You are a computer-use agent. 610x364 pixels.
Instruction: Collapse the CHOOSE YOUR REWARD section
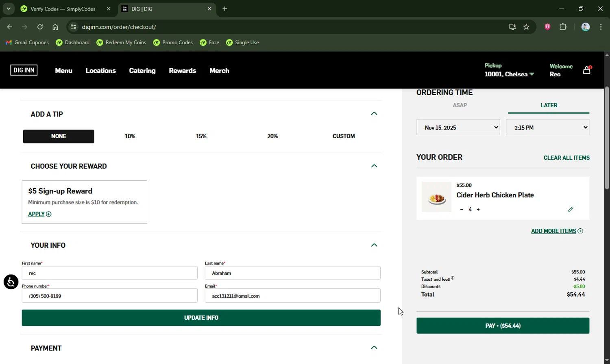pyautogui.click(x=374, y=166)
